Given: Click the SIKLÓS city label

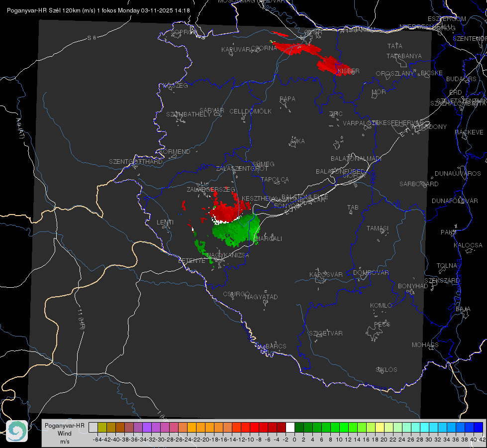Looking at the screenshot, I should pyautogui.click(x=387, y=370).
